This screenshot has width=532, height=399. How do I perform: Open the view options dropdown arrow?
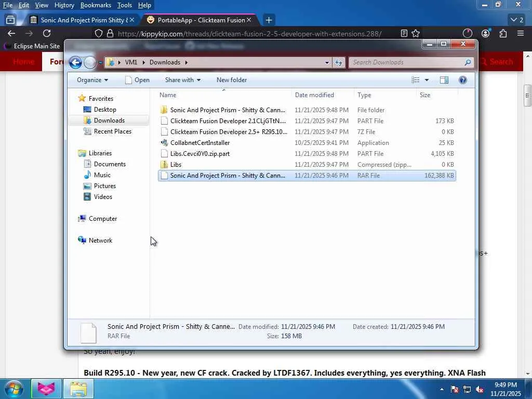click(x=427, y=80)
